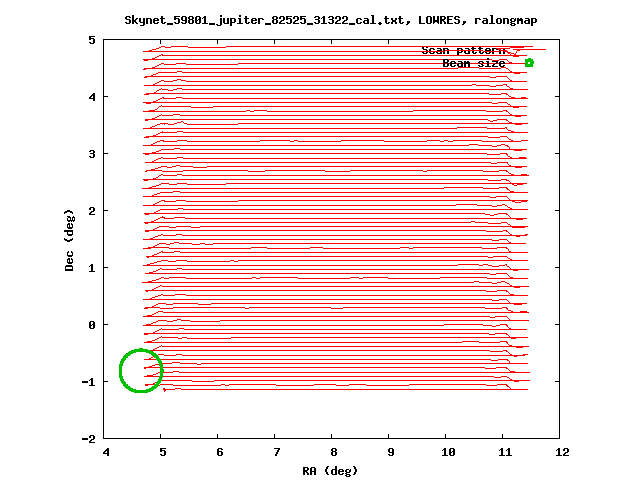
Task: Click the 'RA (deg)' x-axis label
Action: pyautogui.click(x=330, y=471)
